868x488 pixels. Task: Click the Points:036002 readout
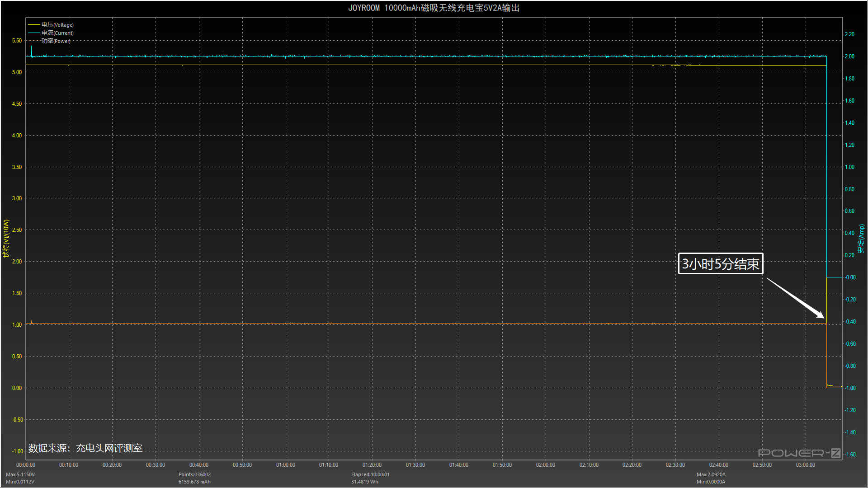[194, 474]
